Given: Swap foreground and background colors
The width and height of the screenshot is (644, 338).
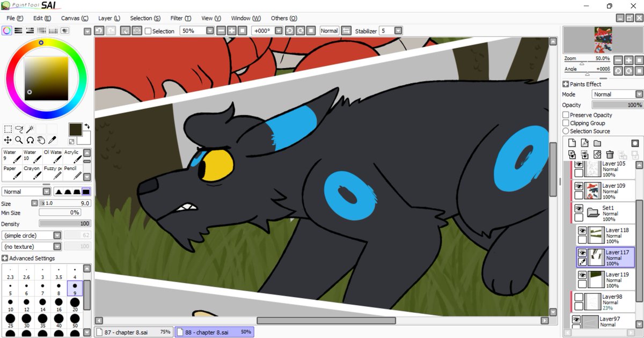Looking at the screenshot, I should (x=86, y=126).
